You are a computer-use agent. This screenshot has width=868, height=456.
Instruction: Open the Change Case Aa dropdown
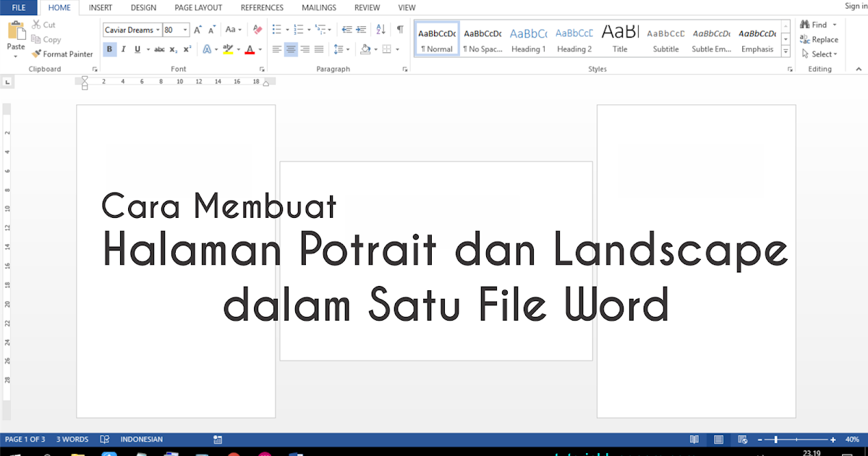pos(234,30)
